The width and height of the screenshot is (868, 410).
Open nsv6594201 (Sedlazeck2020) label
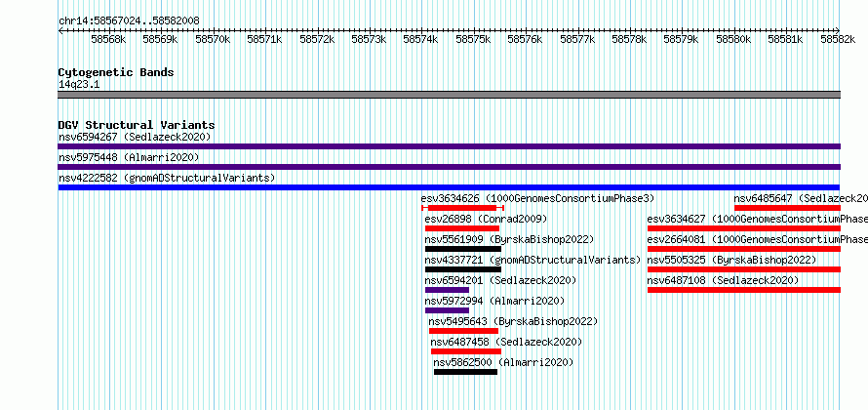[500, 280]
